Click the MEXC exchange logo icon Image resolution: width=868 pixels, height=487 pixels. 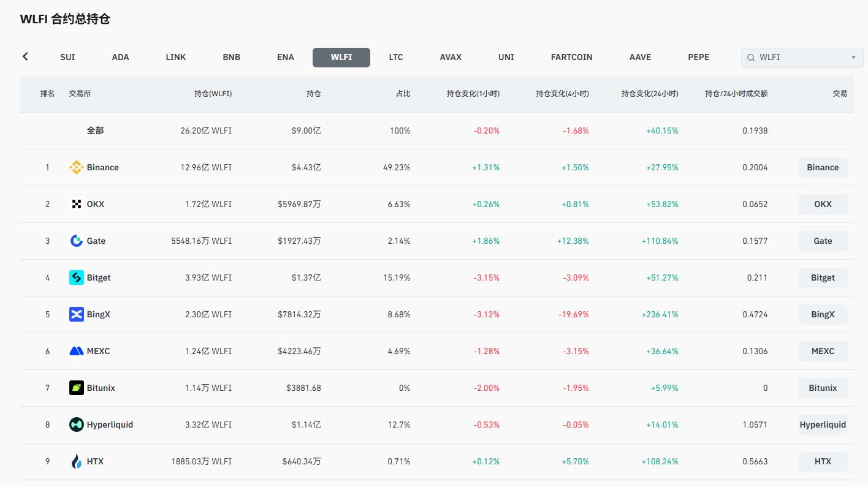(x=76, y=351)
